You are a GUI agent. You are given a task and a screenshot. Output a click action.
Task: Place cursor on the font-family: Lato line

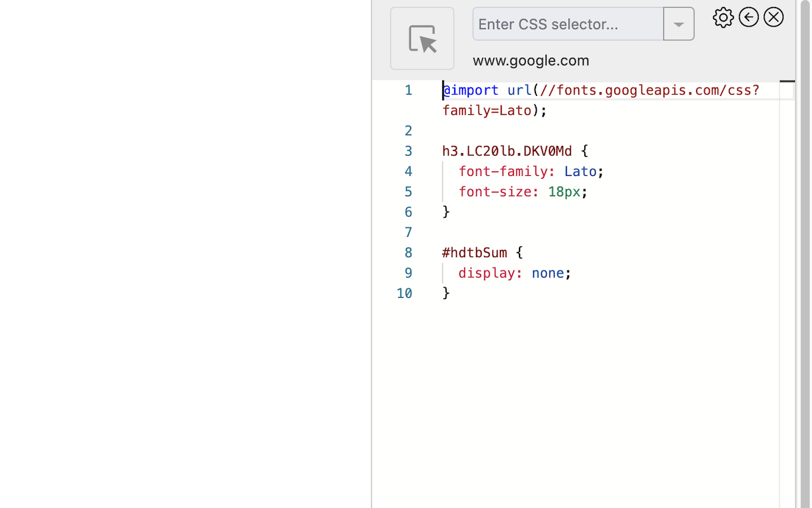527,171
